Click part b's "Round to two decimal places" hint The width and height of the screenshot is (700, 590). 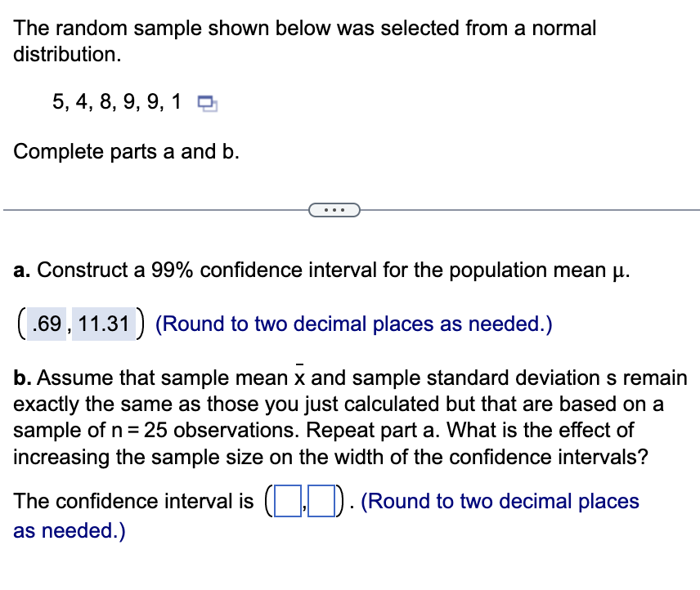click(x=500, y=501)
